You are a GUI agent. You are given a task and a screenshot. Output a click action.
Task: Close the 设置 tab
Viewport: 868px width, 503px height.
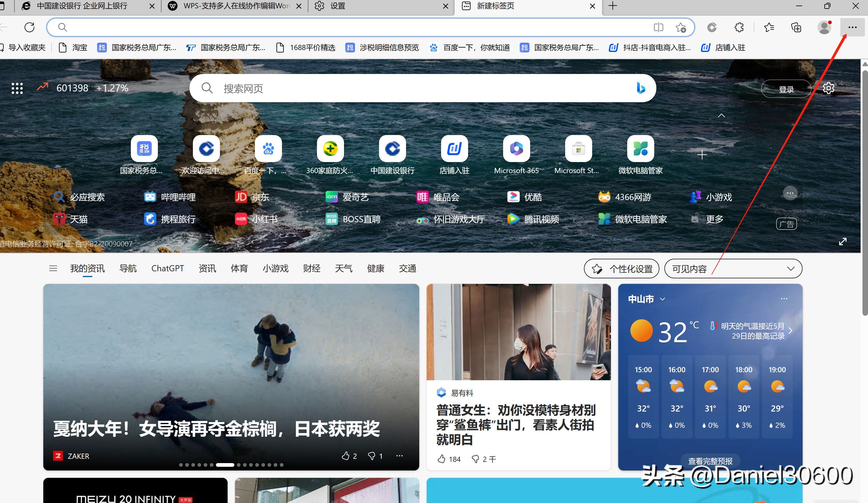(445, 6)
